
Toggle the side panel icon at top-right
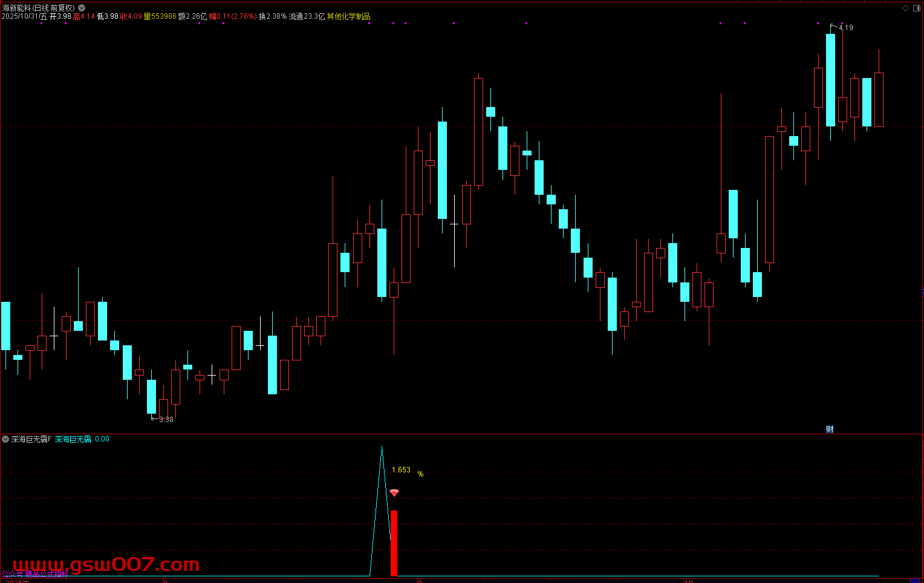(x=916, y=8)
